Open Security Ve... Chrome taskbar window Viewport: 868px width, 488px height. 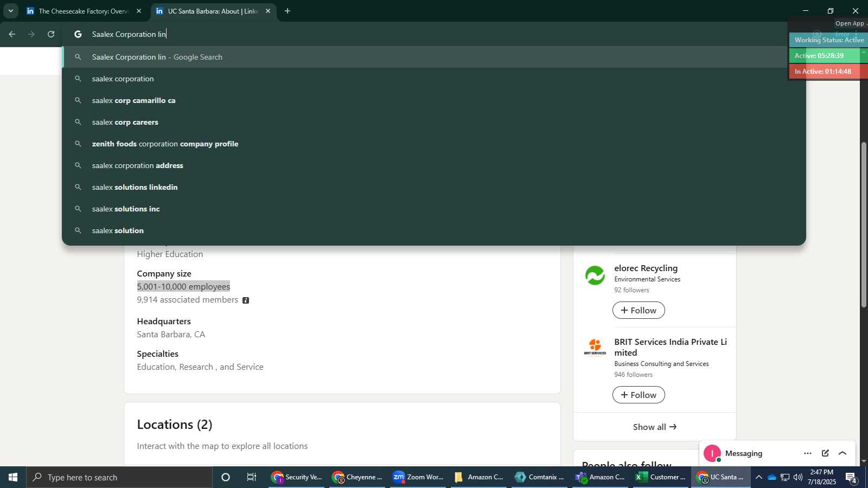(x=297, y=477)
